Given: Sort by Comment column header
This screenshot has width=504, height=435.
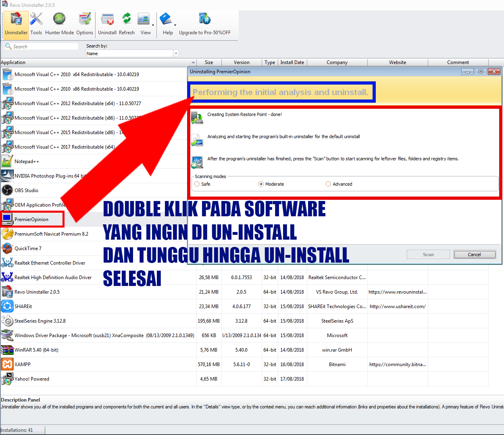Looking at the screenshot, I should pos(458,62).
